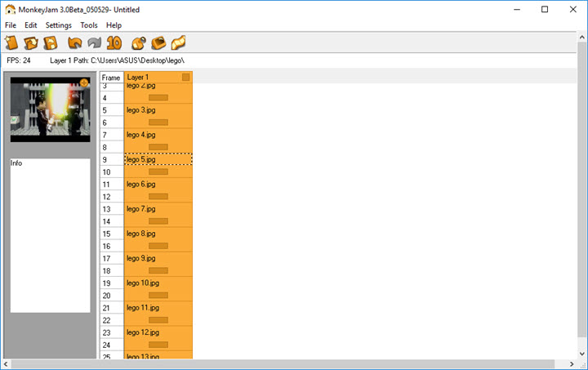Click the hold marker in frame 4 row
The width and height of the screenshot is (588, 370).
pos(158,98)
